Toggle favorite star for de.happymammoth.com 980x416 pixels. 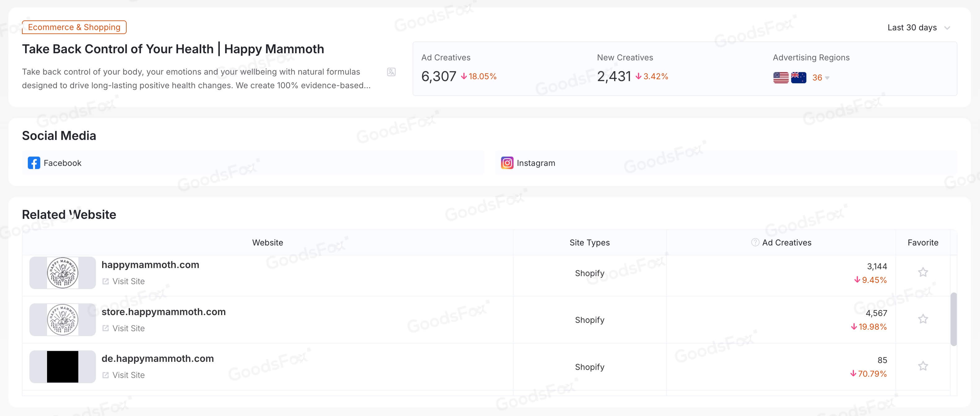point(922,366)
